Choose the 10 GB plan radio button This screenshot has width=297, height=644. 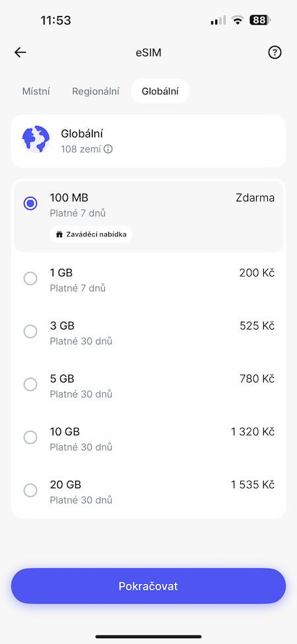click(x=30, y=437)
